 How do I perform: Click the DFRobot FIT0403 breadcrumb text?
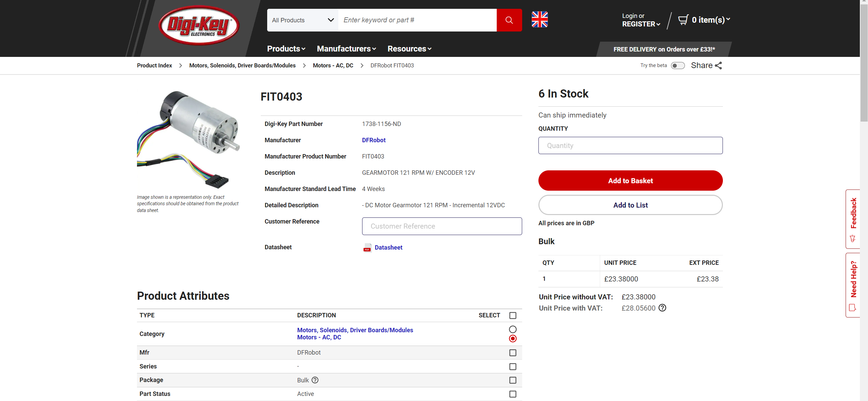pyautogui.click(x=392, y=65)
